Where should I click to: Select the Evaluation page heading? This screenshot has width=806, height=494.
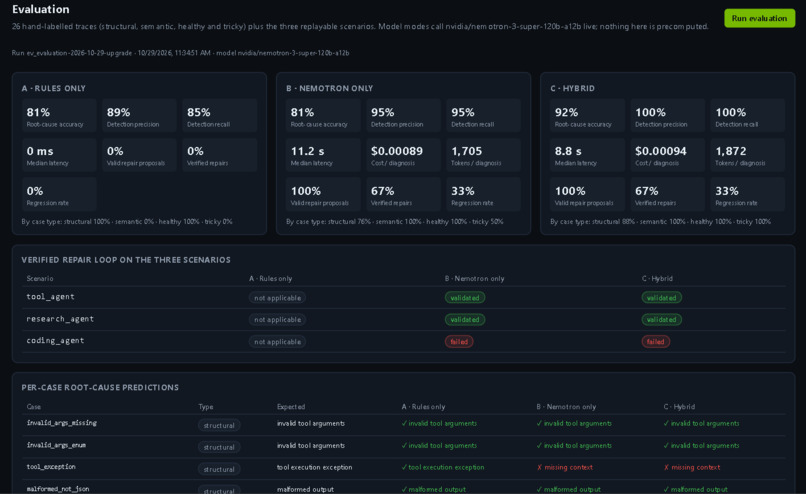[41, 9]
